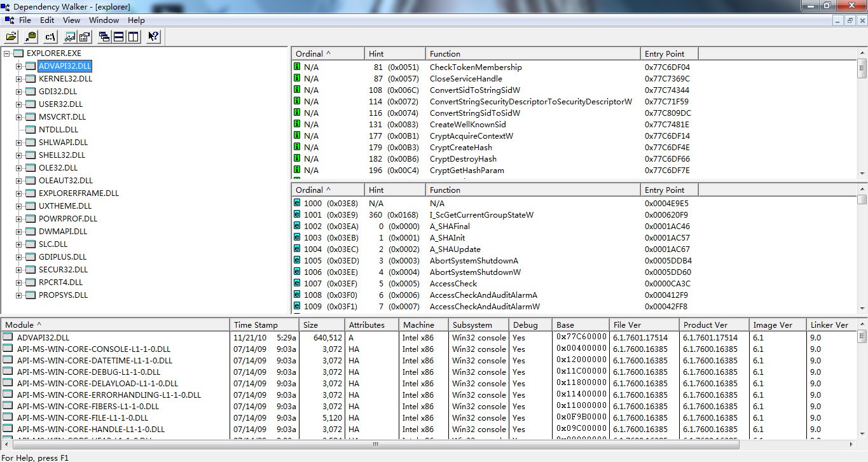Screen dimensions: 868x462
Task: Select the AbortSystemShutdownA export function
Action: (474, 261)
